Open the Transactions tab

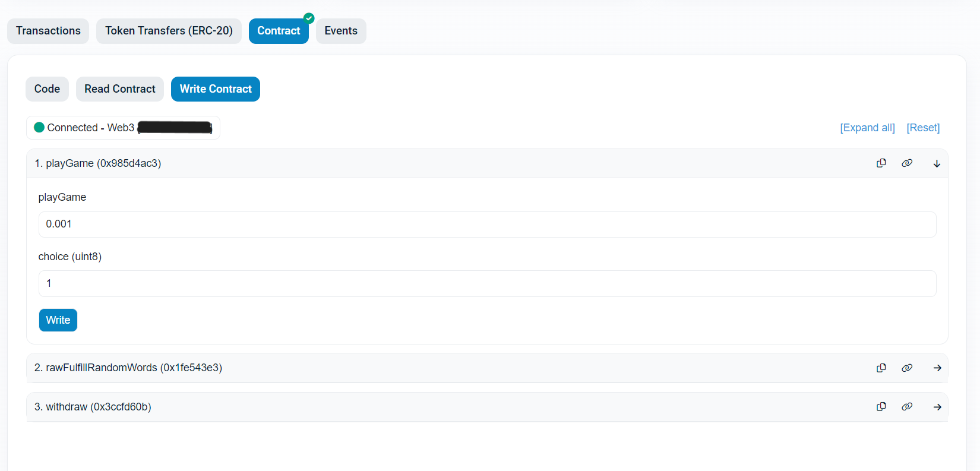48,31
